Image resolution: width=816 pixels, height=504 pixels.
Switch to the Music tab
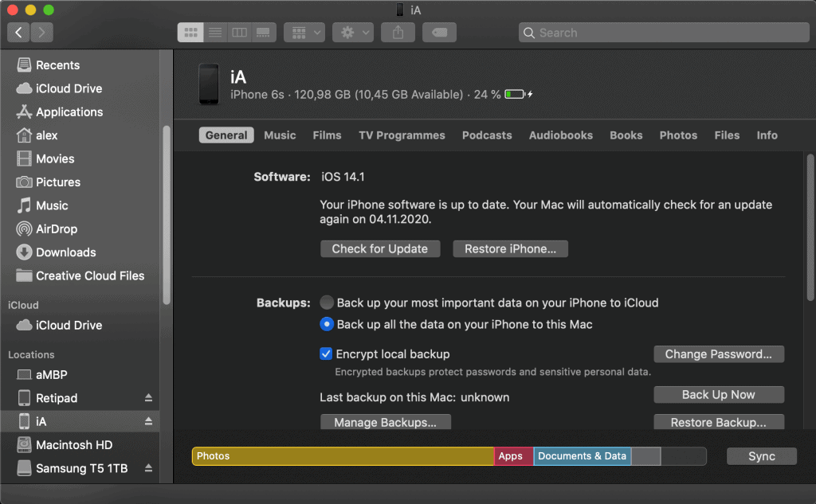[280, 135]
